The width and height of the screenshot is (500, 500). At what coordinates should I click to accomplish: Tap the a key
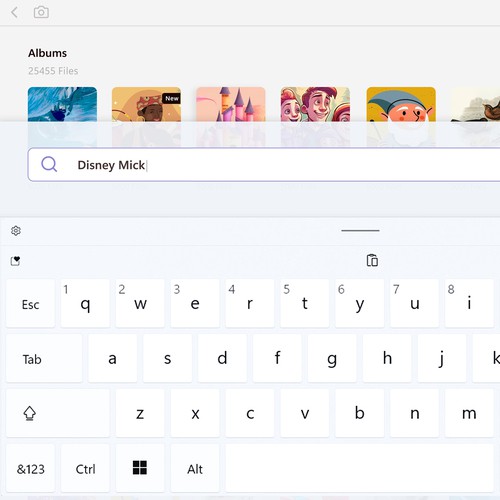tap(113, 358)
